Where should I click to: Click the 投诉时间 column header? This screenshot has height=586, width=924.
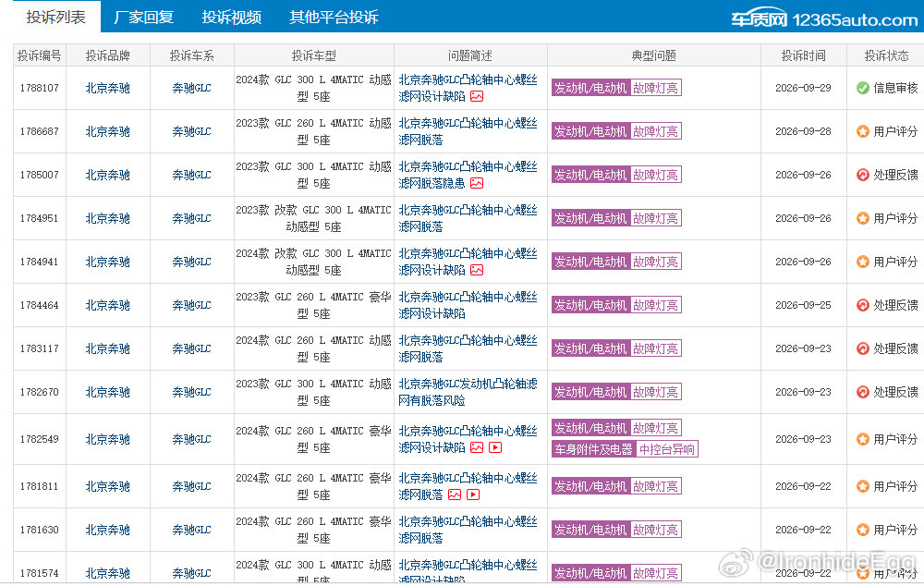point(803,55)
